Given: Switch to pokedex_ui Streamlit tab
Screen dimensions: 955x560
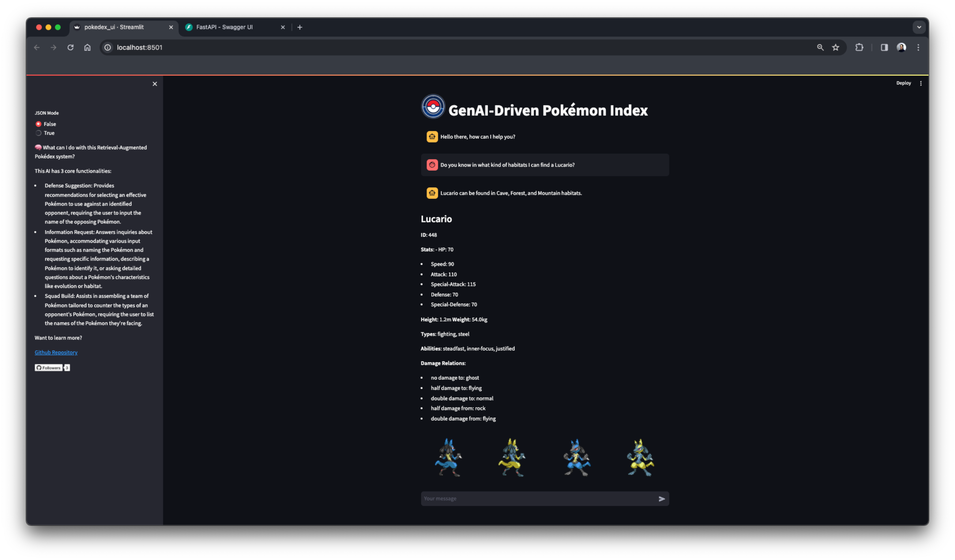Looking at the screenshot, I should coord(124,27).
